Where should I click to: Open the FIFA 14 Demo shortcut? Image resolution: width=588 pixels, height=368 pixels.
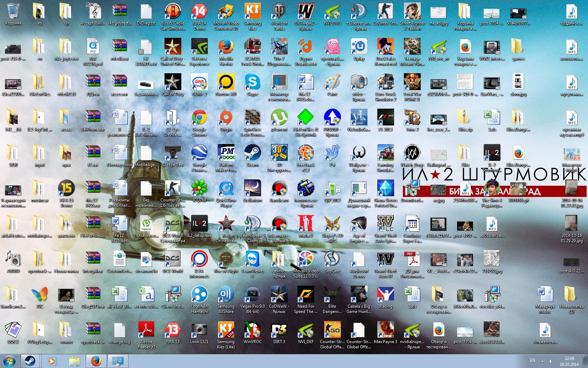199,17
